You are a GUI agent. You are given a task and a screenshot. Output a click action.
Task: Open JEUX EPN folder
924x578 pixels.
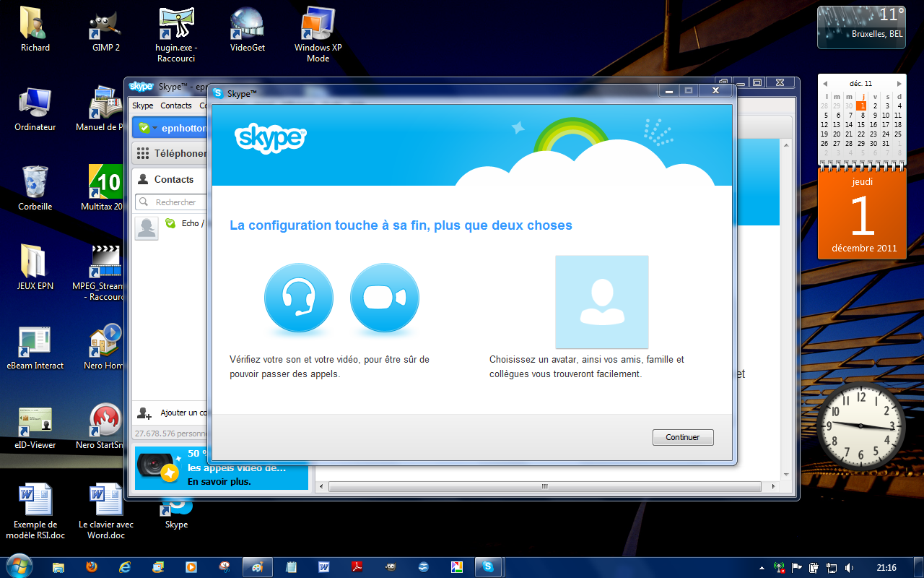[35, 268]
